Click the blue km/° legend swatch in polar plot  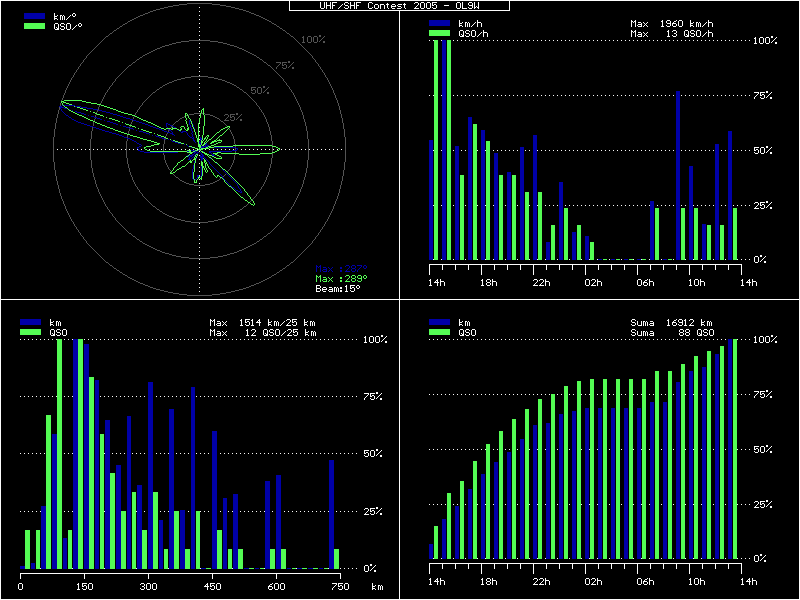(x=34, y=16)
